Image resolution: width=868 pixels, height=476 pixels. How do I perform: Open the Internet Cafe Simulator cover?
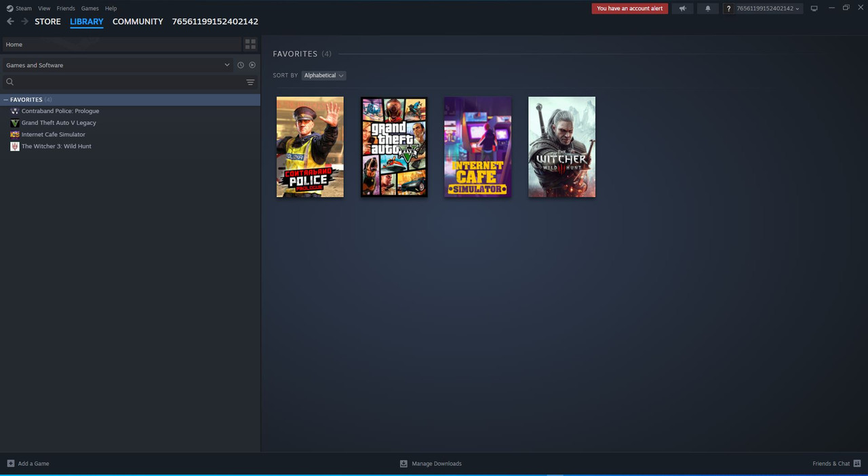coord(478,147)
